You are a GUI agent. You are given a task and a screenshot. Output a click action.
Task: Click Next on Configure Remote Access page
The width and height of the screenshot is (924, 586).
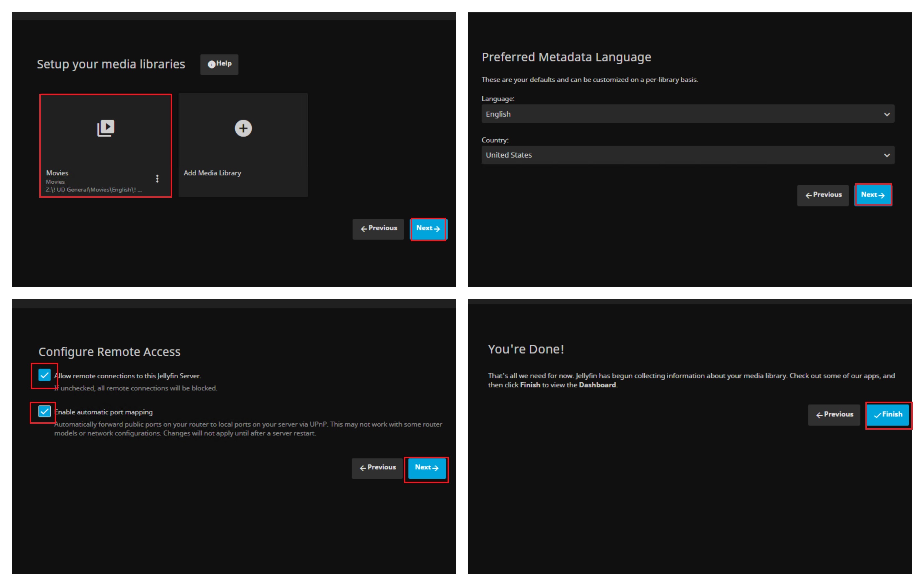426,468
